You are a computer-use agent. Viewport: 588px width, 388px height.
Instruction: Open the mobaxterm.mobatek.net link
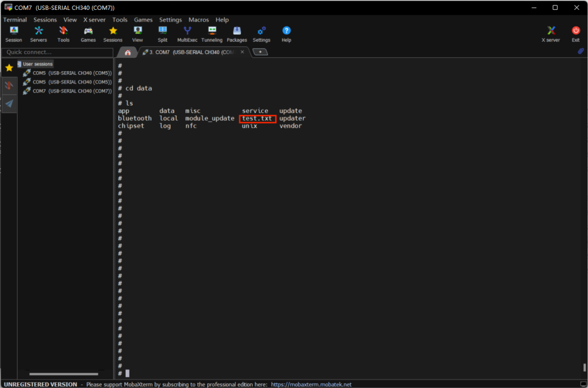[311, 384]
